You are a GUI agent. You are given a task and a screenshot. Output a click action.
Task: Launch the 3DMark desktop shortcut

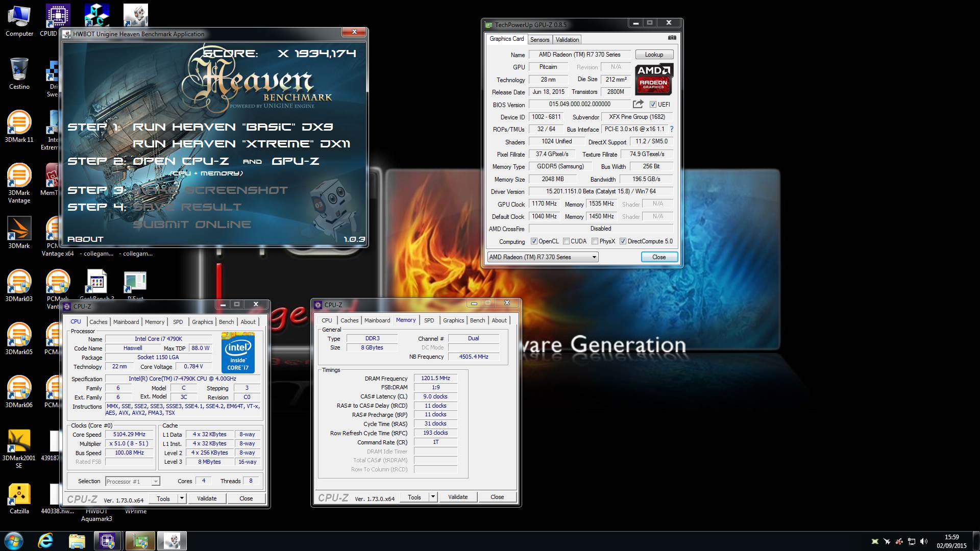point(19,233)
